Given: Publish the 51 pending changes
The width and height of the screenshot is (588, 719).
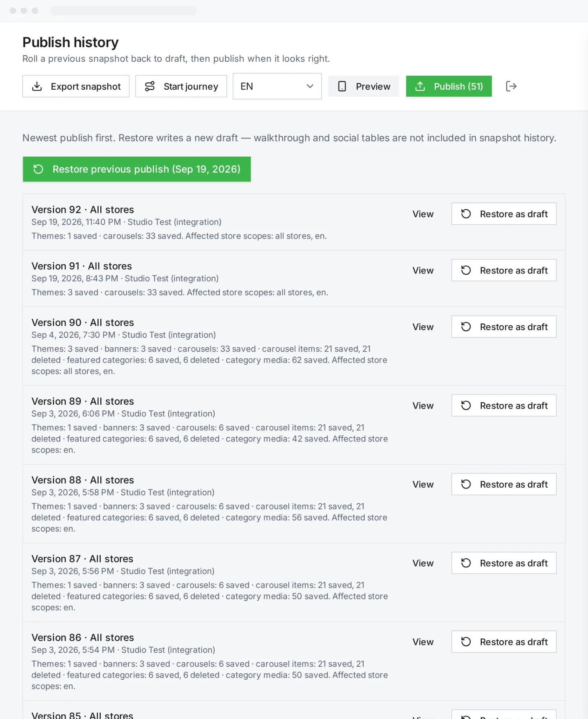Looking at the screenshot, I should 449,86.
